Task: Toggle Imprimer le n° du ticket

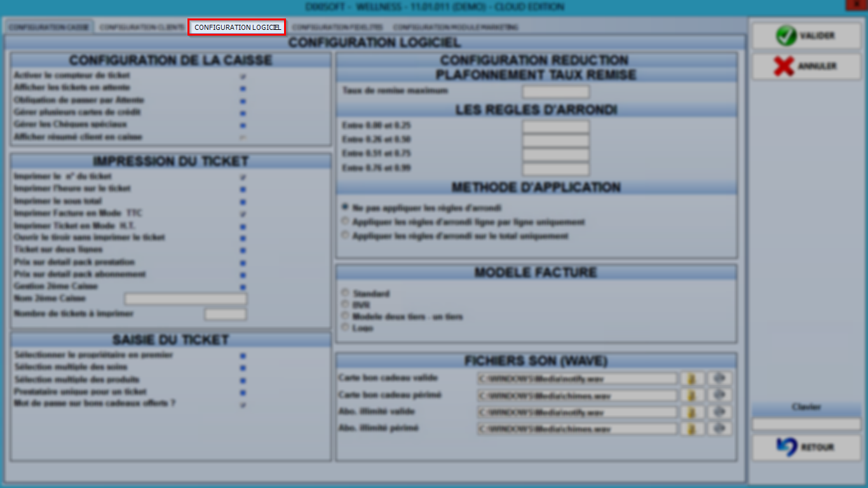Action: tap(243, 177)
